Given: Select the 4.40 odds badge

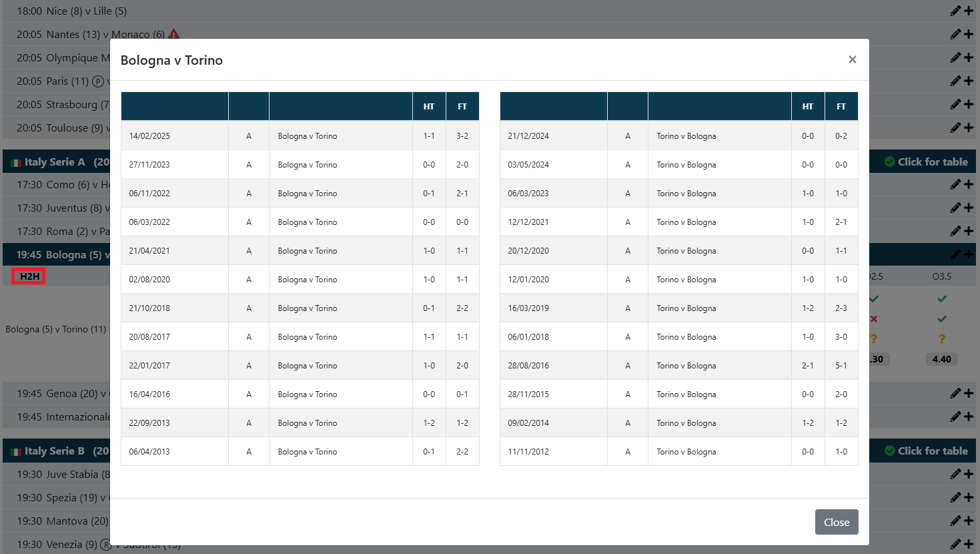Looking at the screenshot, I should (x=941, y=359).
